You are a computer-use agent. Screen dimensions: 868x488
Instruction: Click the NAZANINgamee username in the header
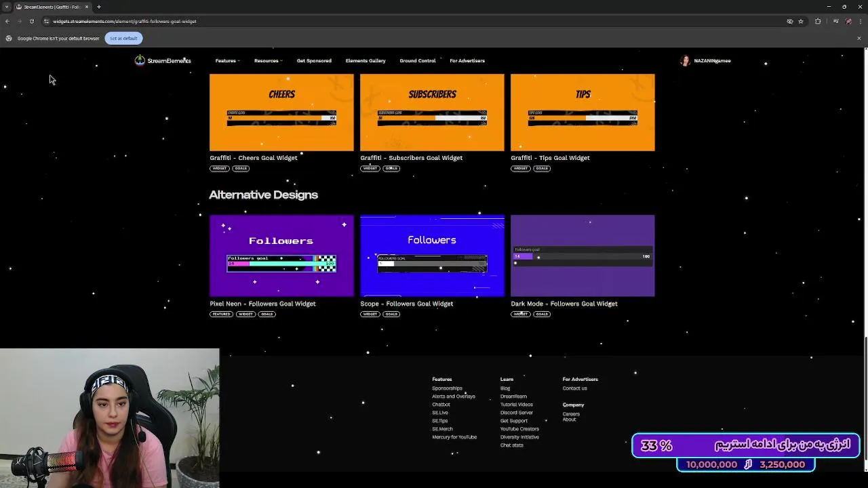point(712,60)
